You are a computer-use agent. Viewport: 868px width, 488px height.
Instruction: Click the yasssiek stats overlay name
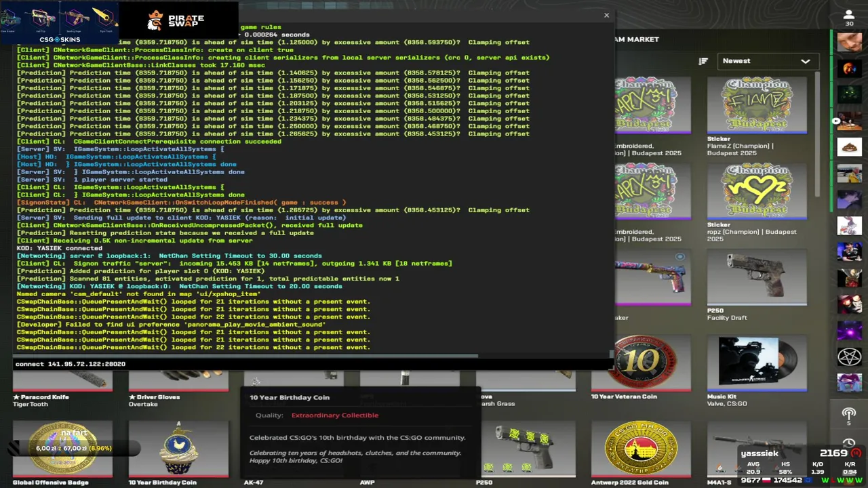point(759,453)
